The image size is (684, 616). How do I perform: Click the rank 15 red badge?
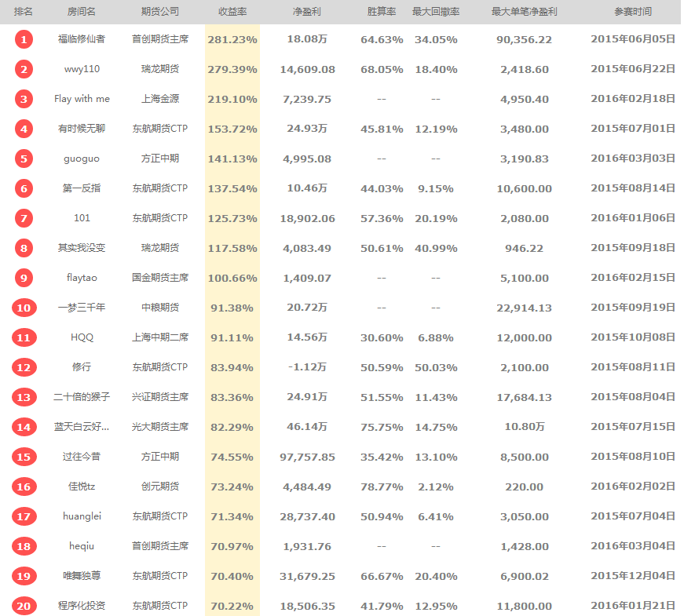click(24, 457)
